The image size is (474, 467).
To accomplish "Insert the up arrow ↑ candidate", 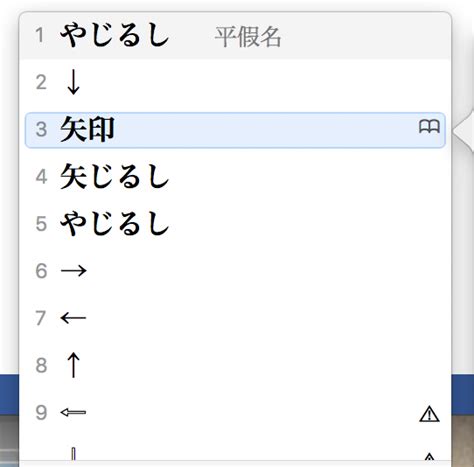I will [235, 365].
